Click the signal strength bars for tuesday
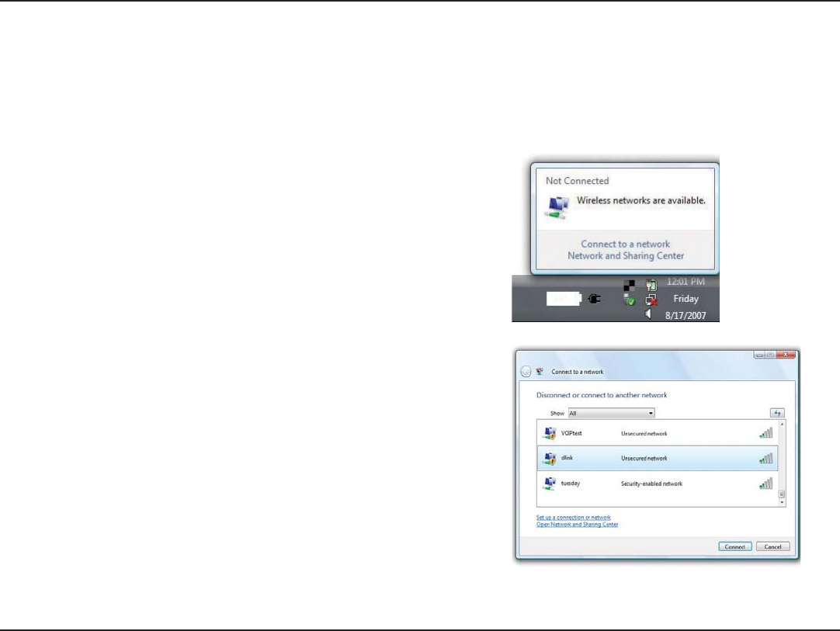Image resolution: width=840 pixels, height=631 pixels. click(766, 484)
